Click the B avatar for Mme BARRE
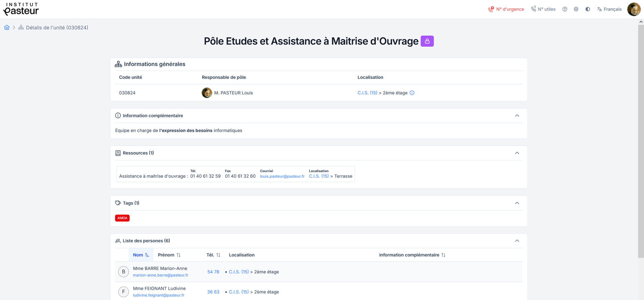644x300 pixels. point(123,272)
